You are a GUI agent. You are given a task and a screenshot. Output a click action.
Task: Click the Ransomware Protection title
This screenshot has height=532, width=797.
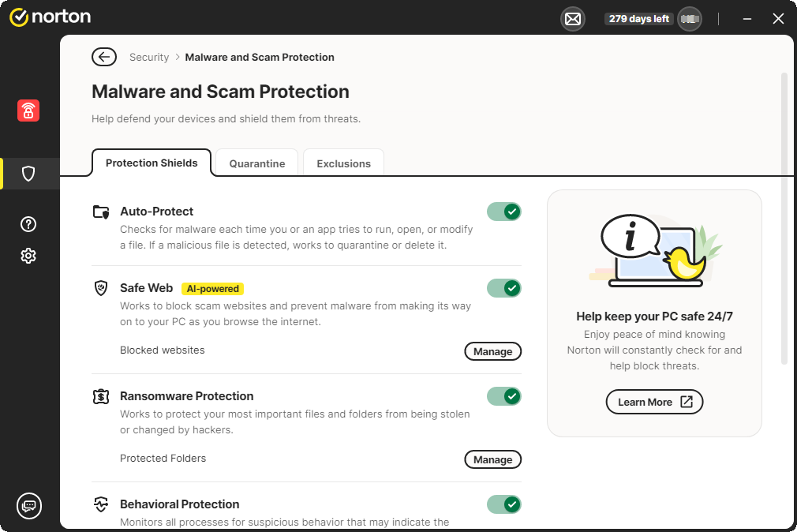(186, 396)
